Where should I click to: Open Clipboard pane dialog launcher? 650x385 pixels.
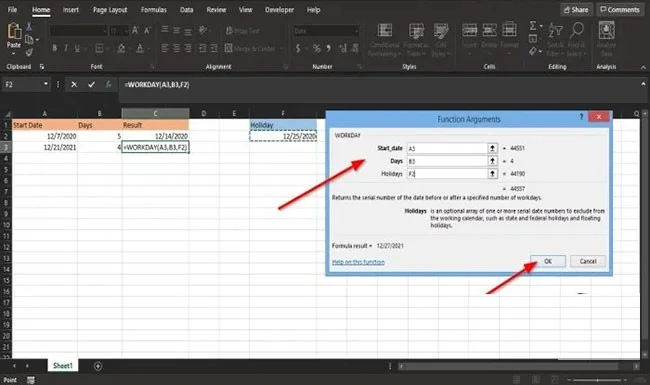click(x=42, y=66)
